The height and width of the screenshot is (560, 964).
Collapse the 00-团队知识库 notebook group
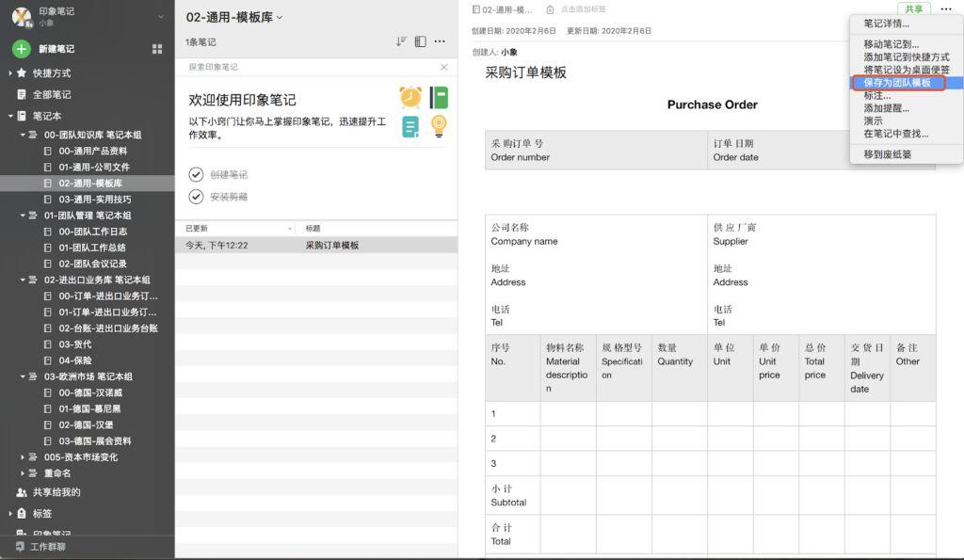tap(23, 134)
